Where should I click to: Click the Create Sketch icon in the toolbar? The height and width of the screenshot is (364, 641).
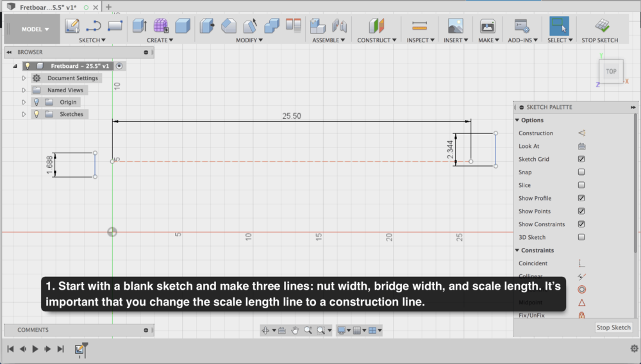[x=72, y=26]
